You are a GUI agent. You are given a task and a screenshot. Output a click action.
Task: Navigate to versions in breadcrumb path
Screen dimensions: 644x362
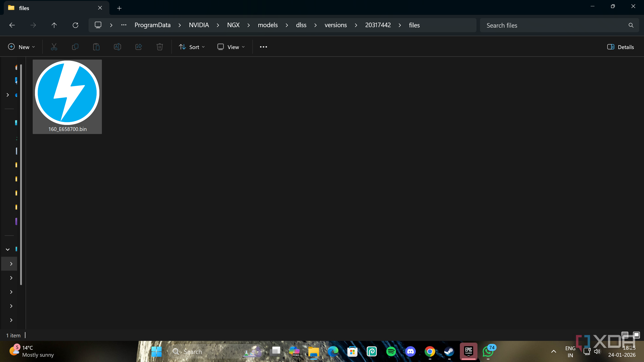(x=336, y=25)
